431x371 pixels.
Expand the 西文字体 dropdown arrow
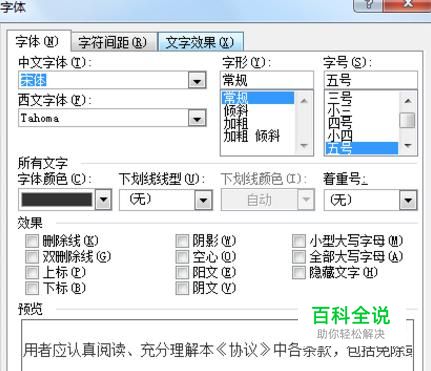point(197,118)
